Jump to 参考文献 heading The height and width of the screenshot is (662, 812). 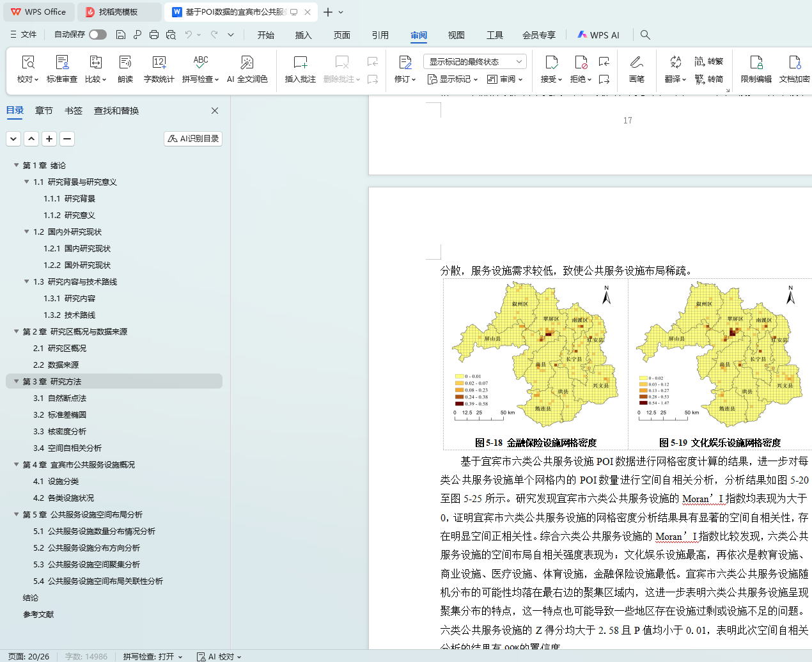pos(38,614)
